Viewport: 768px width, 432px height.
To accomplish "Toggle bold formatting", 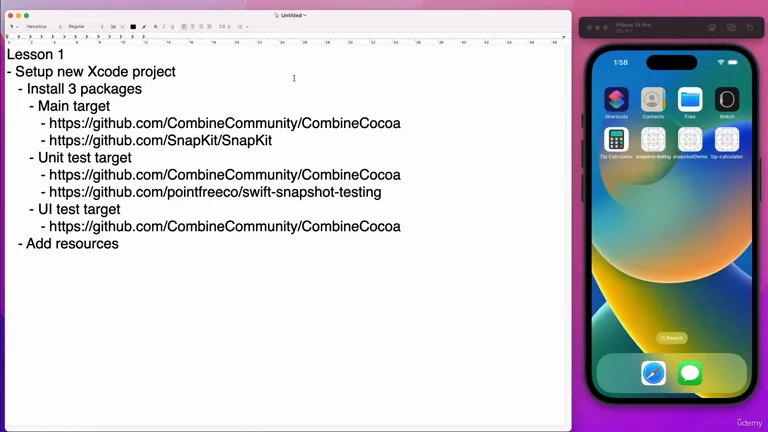I will point(155,27).
